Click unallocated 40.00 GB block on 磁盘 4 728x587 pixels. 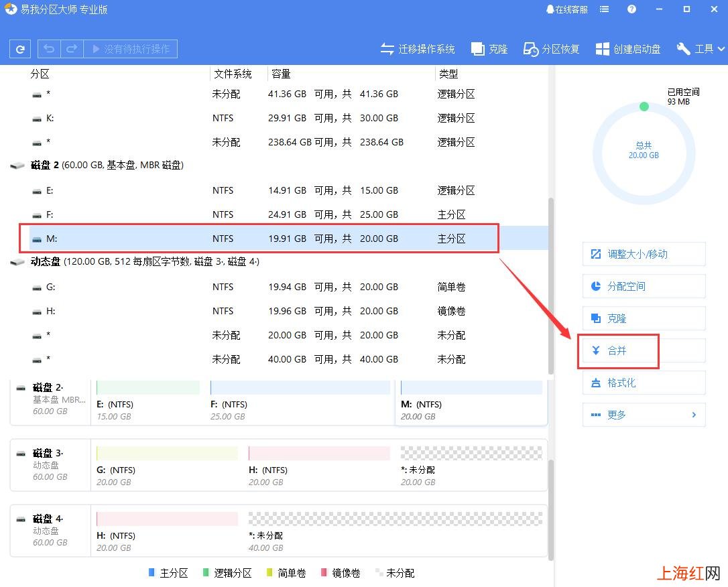(x=395, y=531)
